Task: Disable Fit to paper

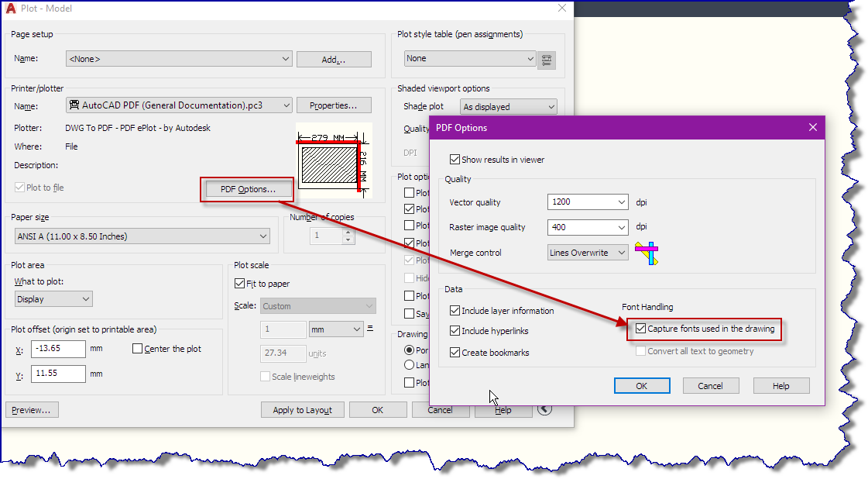Action: pyautogui.click(x=239, y=283)
